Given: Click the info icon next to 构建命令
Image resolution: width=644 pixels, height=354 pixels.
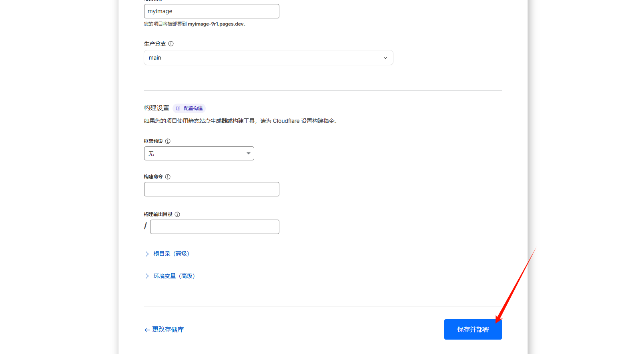Looking at the screenshot, I should [x=168, y=177].
